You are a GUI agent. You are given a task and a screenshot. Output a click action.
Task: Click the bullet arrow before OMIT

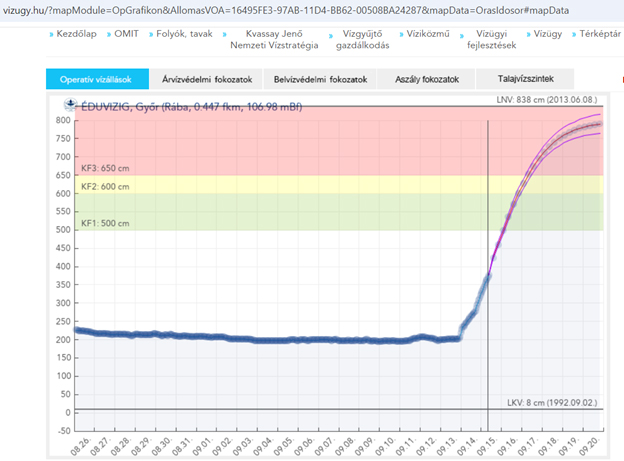pyautogui.click(x=109, y=35)
